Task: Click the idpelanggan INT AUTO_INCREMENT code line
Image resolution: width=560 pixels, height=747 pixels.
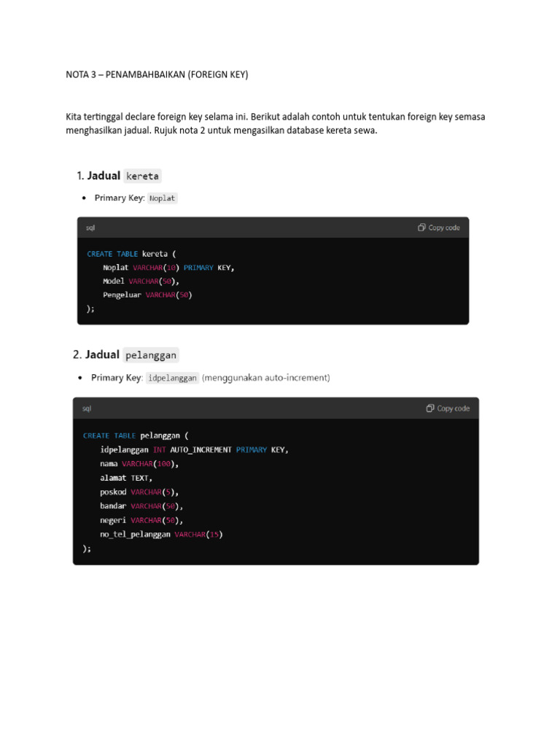Action: pos(194,449)
